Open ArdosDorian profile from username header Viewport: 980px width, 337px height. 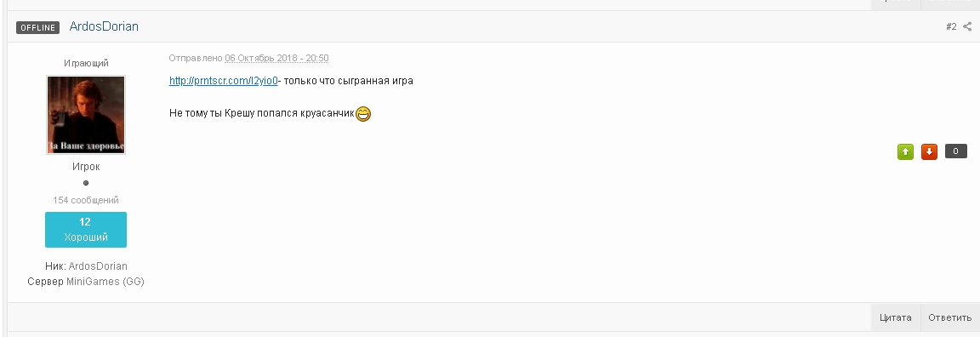(x=104, y=27)
